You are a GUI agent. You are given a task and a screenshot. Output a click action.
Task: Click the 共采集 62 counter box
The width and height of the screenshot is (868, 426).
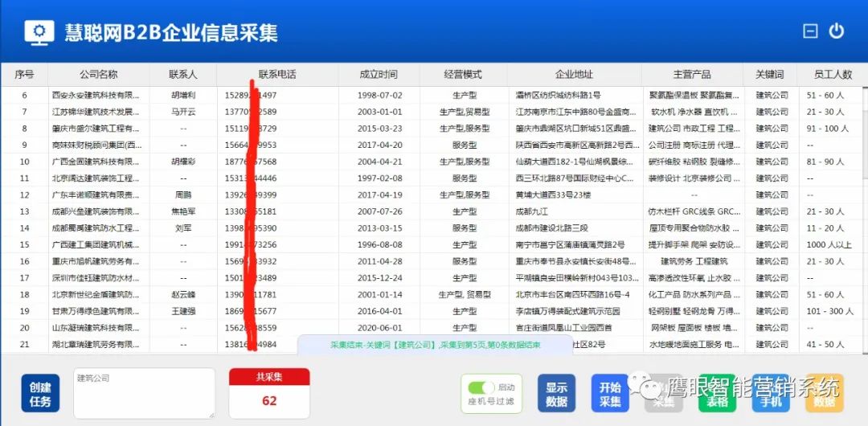click(269, 393)
